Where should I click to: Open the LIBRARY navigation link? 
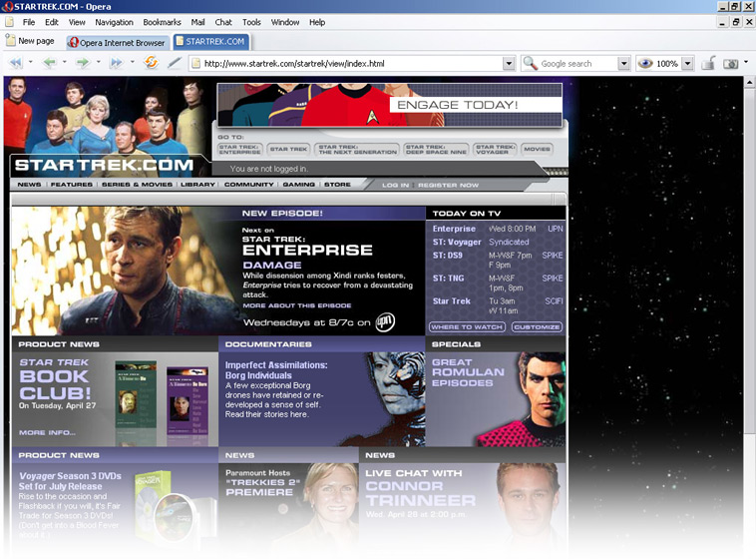197,185
